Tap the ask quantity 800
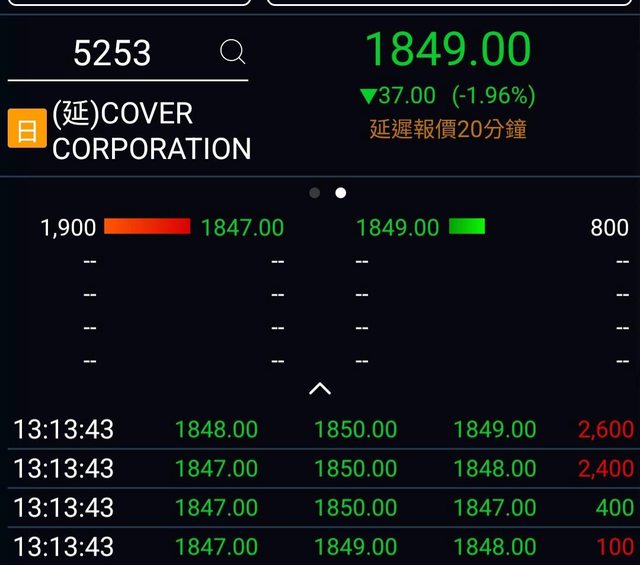The height and width of the screenshot is (565, 640). (609, 228)
